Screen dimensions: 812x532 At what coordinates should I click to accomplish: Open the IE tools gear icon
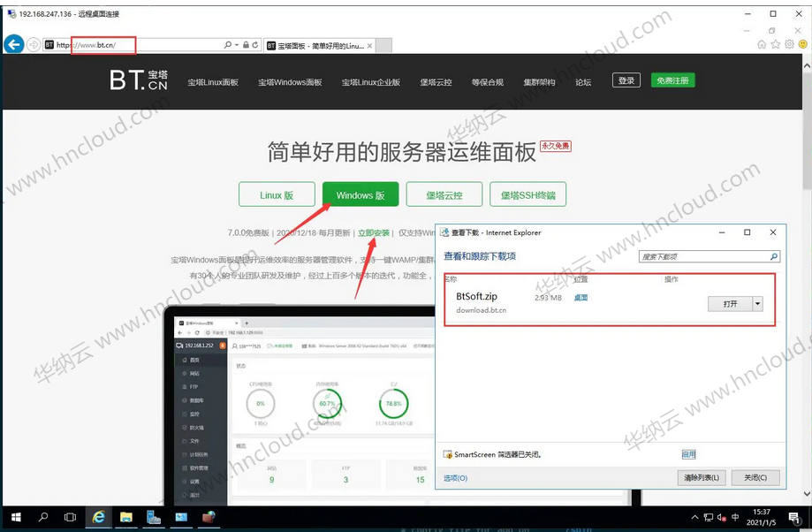789,44
